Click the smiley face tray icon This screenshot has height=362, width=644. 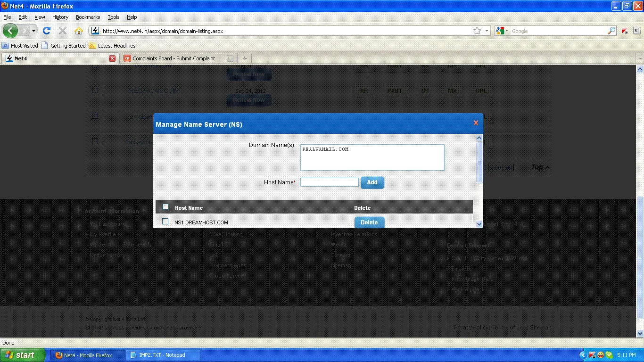601,355
